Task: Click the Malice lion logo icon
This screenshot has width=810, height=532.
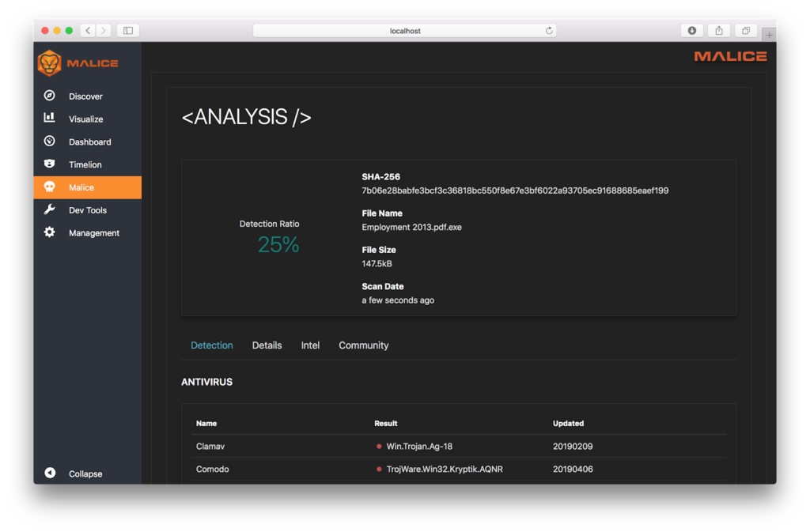Action: [x=50, y=63]
